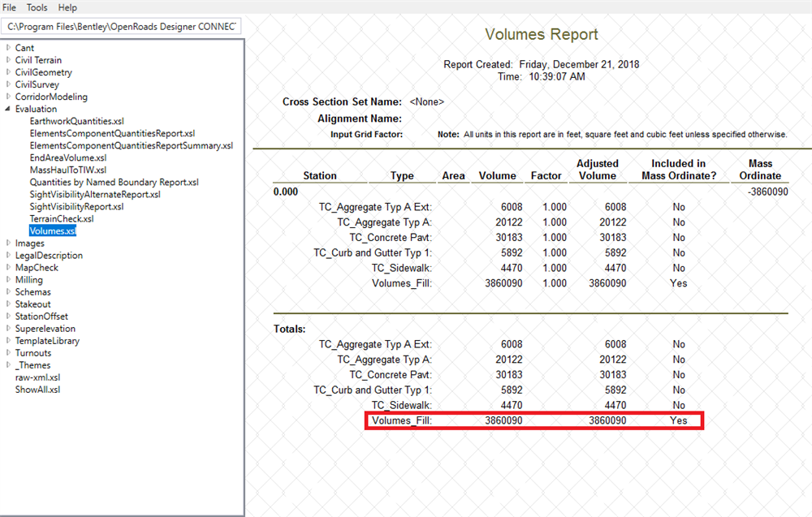Viewport: 812px width, 517px height.
Task: Select the Stakeout folder label
Action: point(32,304)
